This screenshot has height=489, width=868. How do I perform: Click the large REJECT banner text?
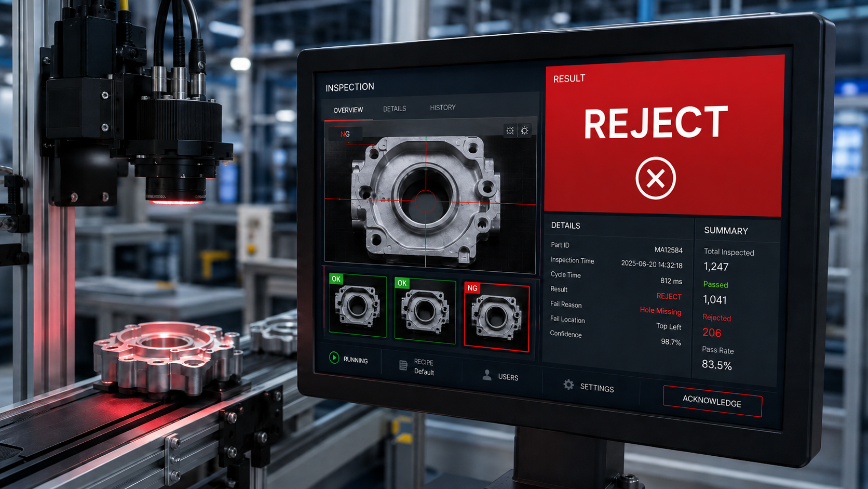coord(656,123)
